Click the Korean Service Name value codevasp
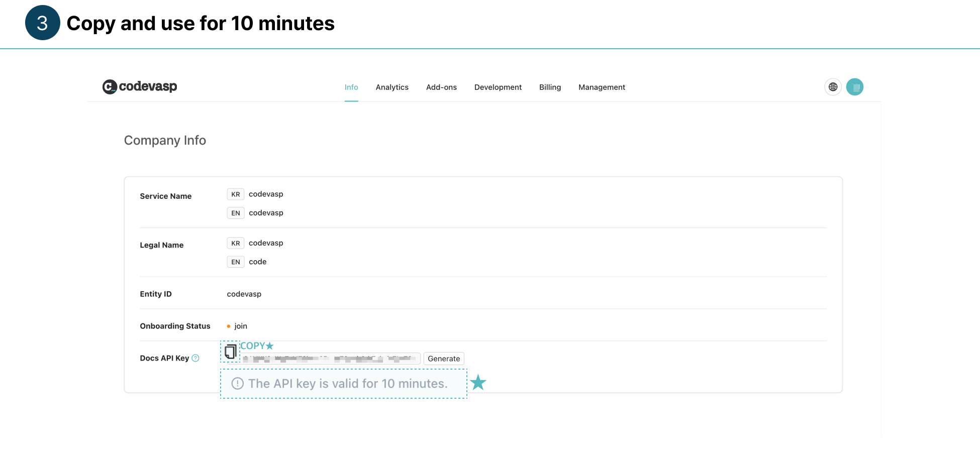This screenshot has height=458, width=980. (x=266, y=194)
